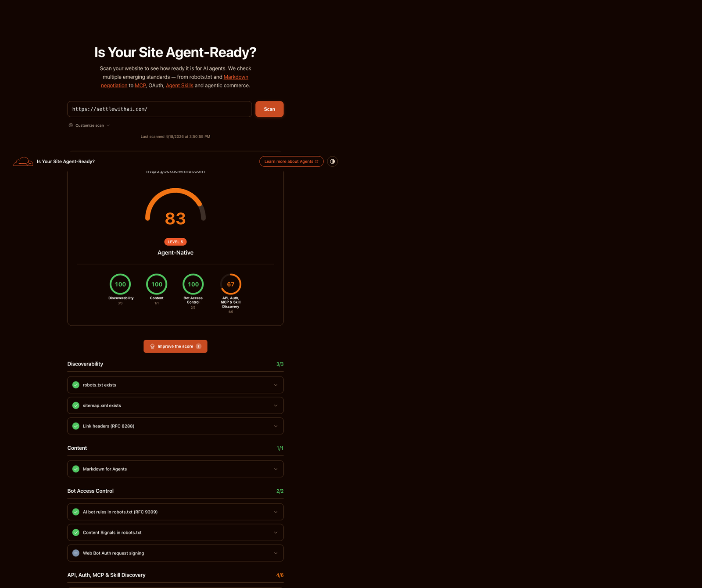The image size is (702, 588).
Task: Click external-link icon on Learn more about Agents
Action: (317, 161)
